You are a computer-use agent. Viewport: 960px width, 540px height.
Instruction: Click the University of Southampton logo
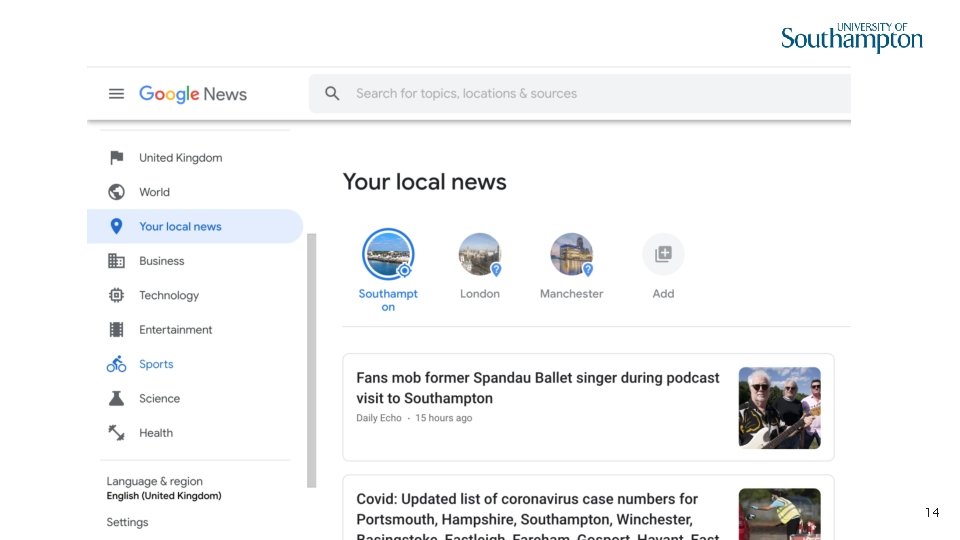(852, 38)
